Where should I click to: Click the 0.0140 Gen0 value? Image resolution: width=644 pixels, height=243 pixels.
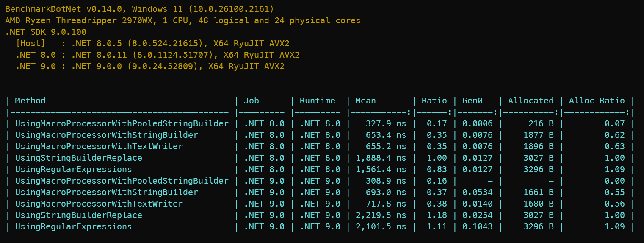(x=478, y=204)
